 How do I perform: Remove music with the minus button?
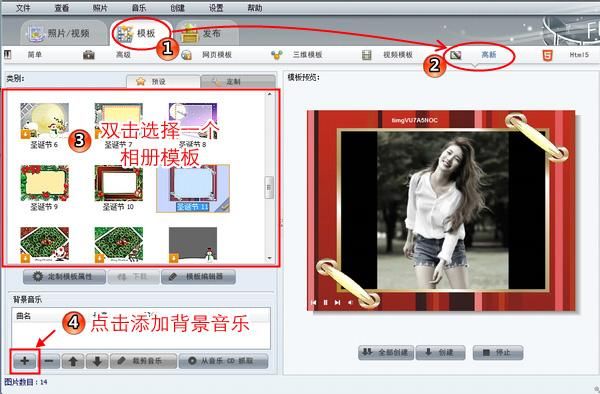coord(49,361)
